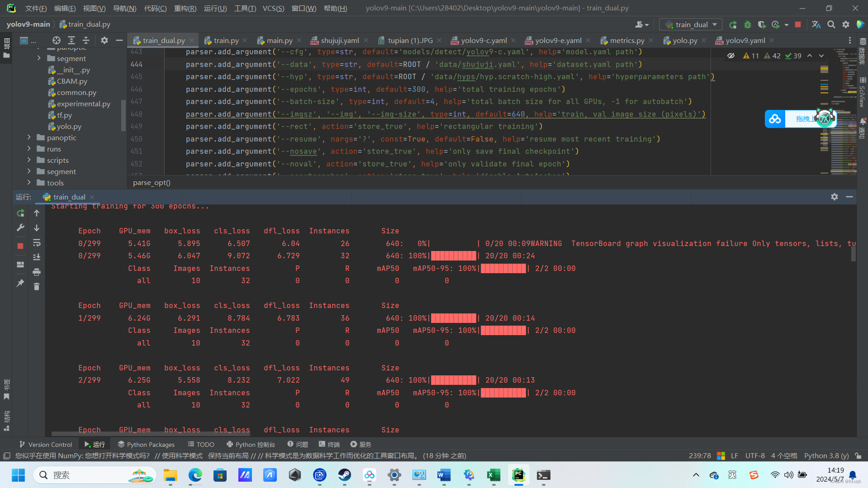Stop the running process in Run panel
Image resolution: width=868 pixels, height=488 pixels.
20,246
